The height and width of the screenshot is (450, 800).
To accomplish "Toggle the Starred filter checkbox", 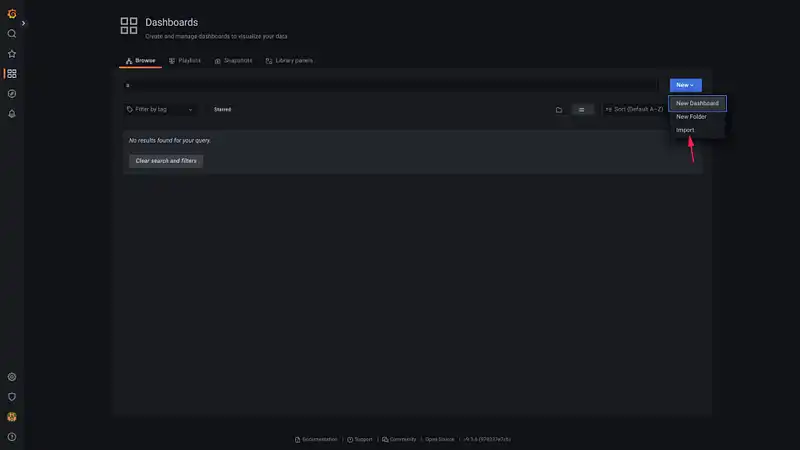I will click(x=222, y=110).
